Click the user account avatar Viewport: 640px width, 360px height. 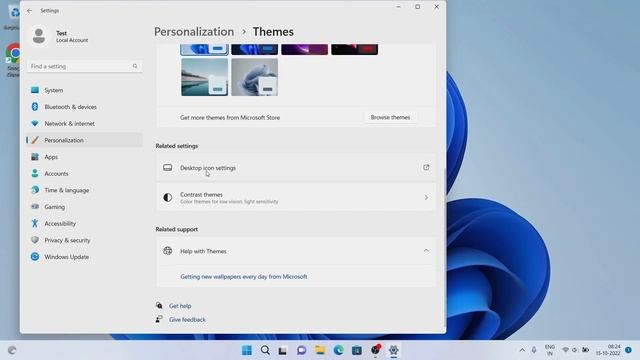click(x=39, y=36)
